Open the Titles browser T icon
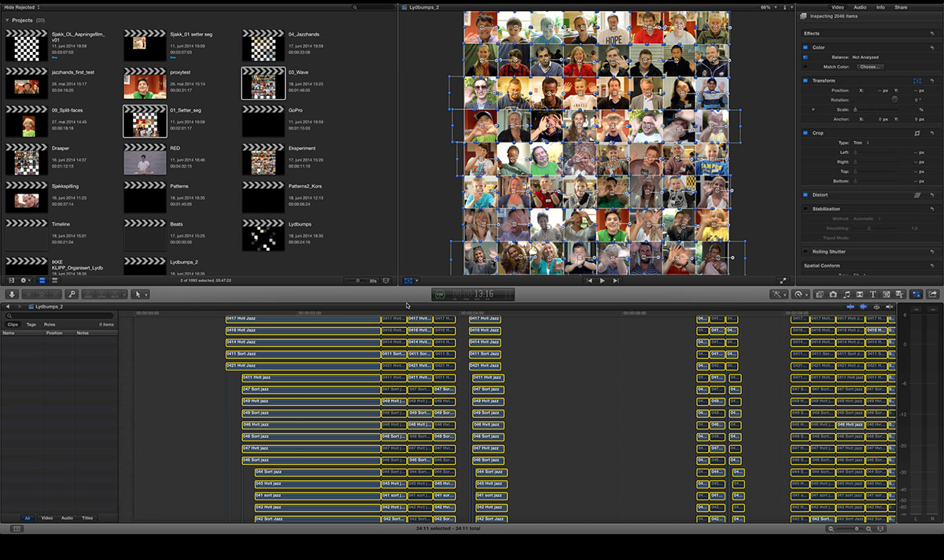The height and width of the screenshot is (560, 944). (x=873, y=294)
